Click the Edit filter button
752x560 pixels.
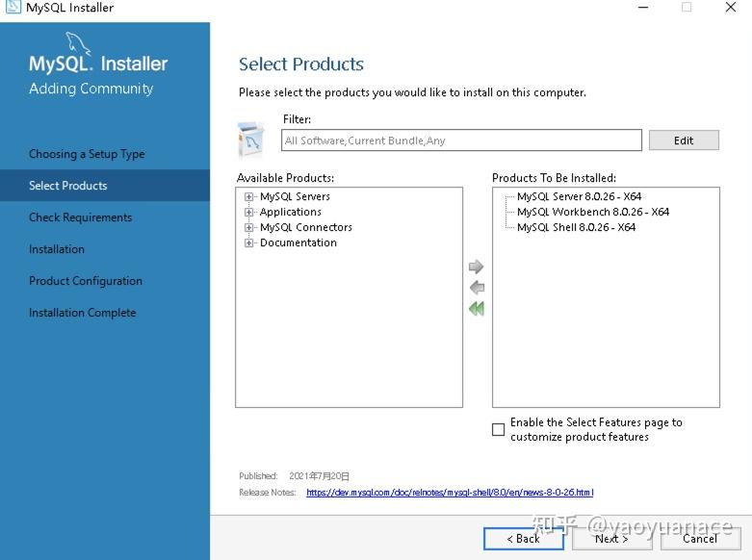[x=684, y=140]
